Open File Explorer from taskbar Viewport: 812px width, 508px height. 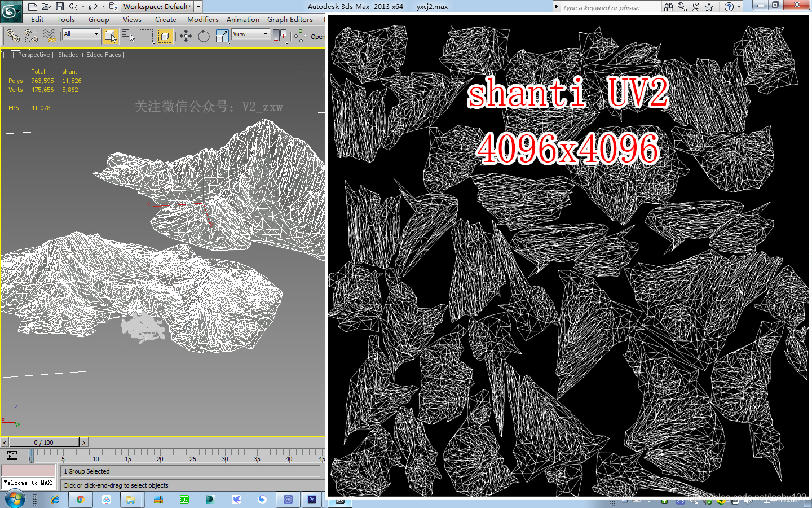131,500
